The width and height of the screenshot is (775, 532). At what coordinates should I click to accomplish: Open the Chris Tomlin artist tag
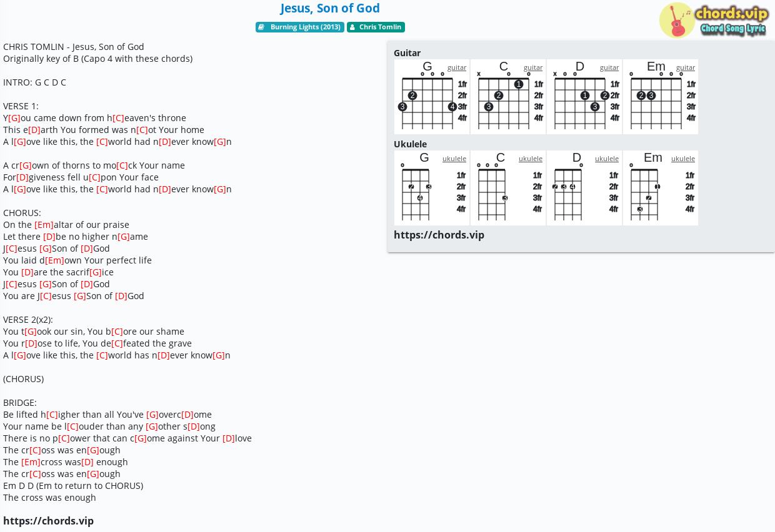tap(376, 27)
